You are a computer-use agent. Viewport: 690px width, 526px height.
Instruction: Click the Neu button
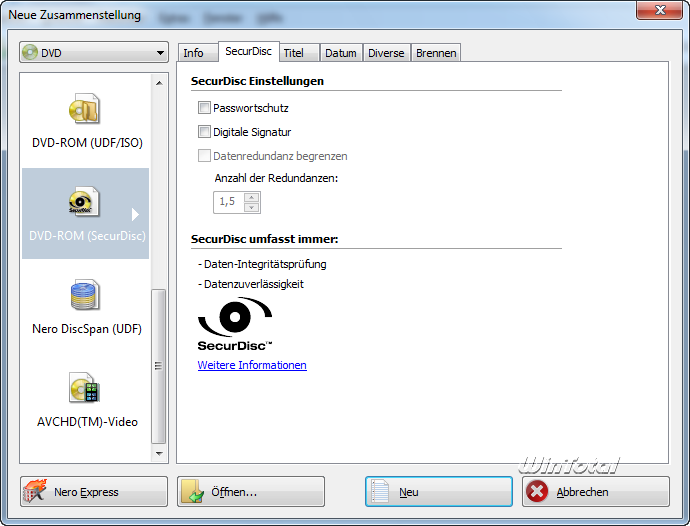point(439,492)
